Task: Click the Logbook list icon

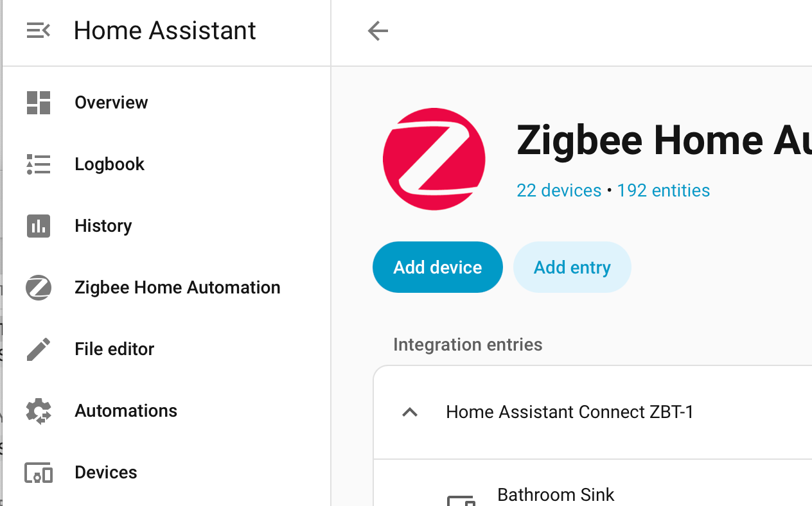Action: point(39,164)
